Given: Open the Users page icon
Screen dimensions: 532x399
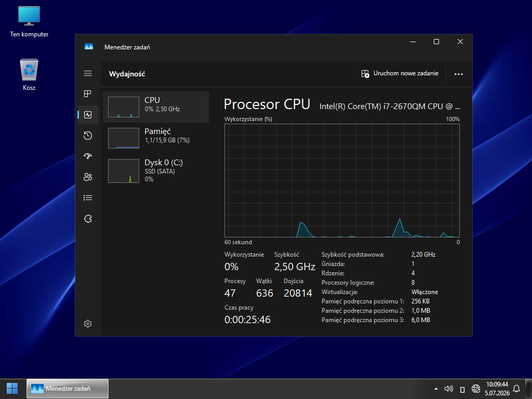Looking at the screenshot, I should click(x=88, y=177).
